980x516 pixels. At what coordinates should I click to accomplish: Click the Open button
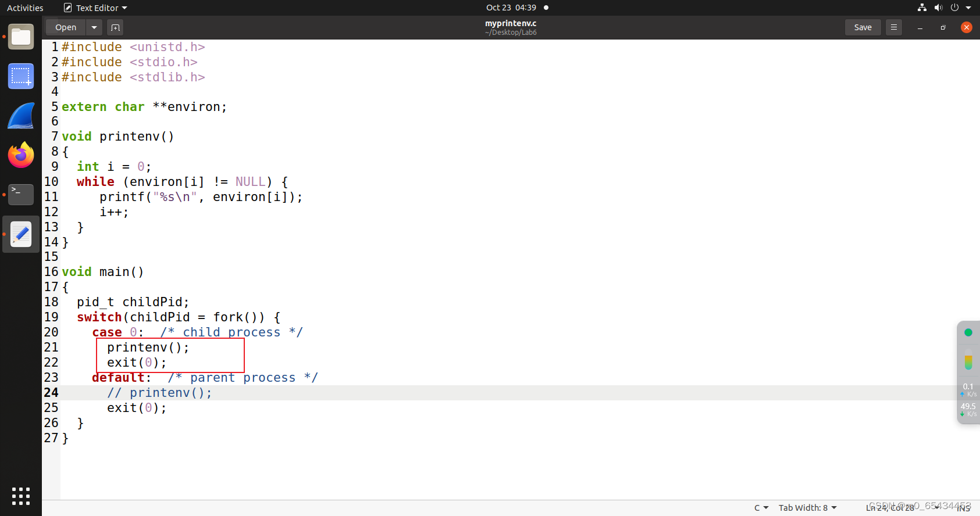(66, 27)
